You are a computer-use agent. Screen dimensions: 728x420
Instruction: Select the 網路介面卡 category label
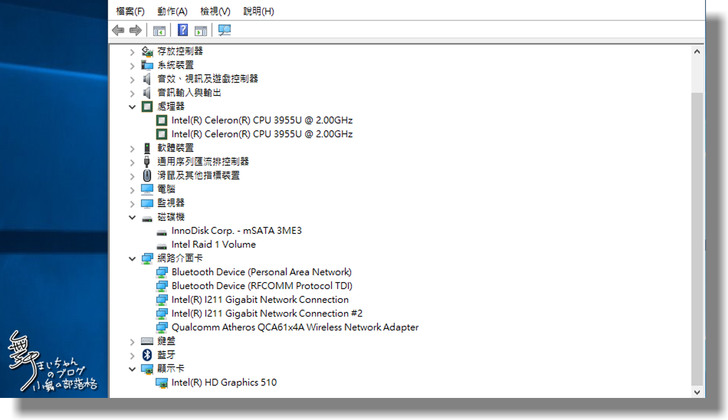(x=180, y=258)
